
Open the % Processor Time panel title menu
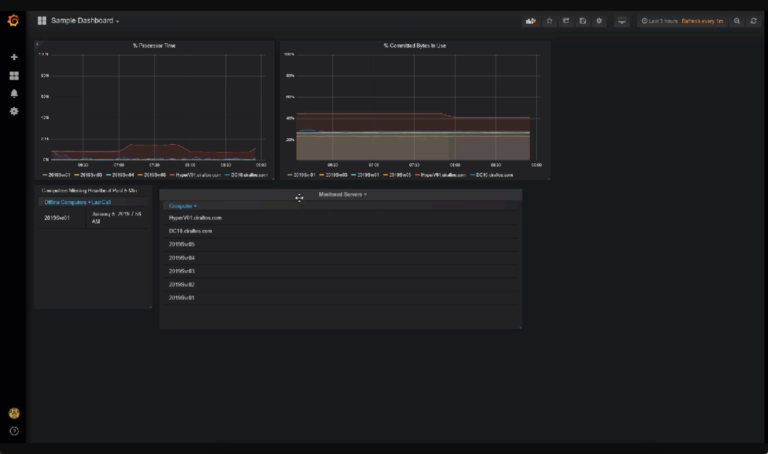(x=155, y=45)
